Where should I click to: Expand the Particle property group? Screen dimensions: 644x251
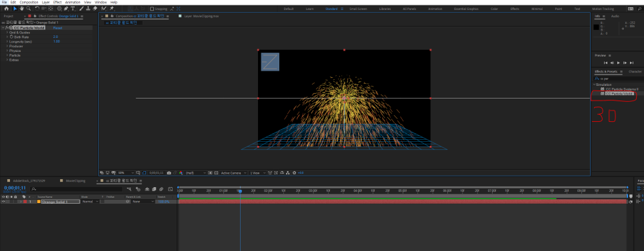7,55
